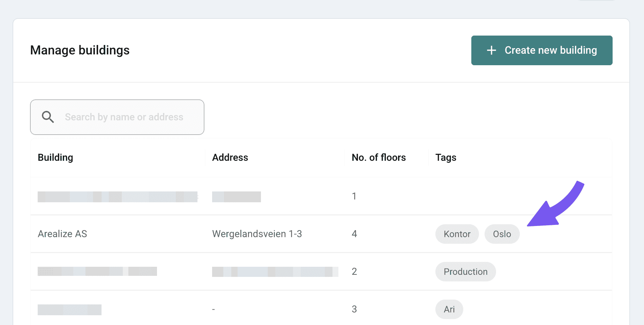This screenshot has width=644, height=325.
Task: Click the plus icon in Create new building
Action: click(x=491, y=50)
